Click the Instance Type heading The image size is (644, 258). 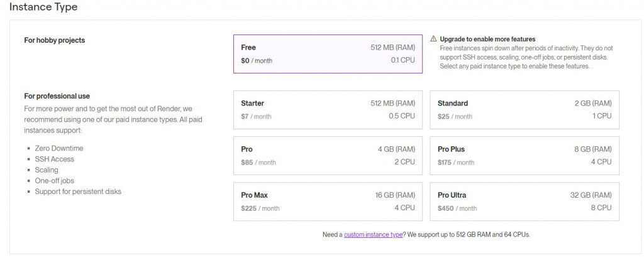pos(43,7)
